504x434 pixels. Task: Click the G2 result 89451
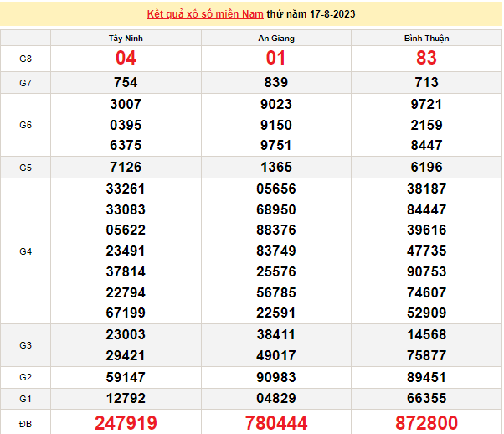click(426, 375)
